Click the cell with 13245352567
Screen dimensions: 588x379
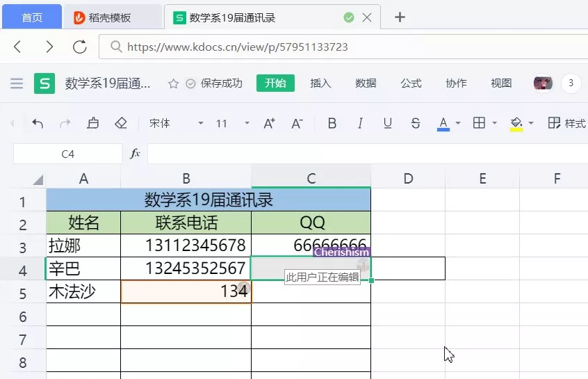tap(186, 268)
